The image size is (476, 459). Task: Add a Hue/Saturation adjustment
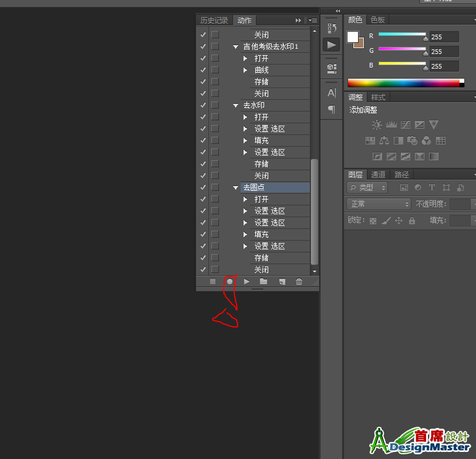point(370,140)
